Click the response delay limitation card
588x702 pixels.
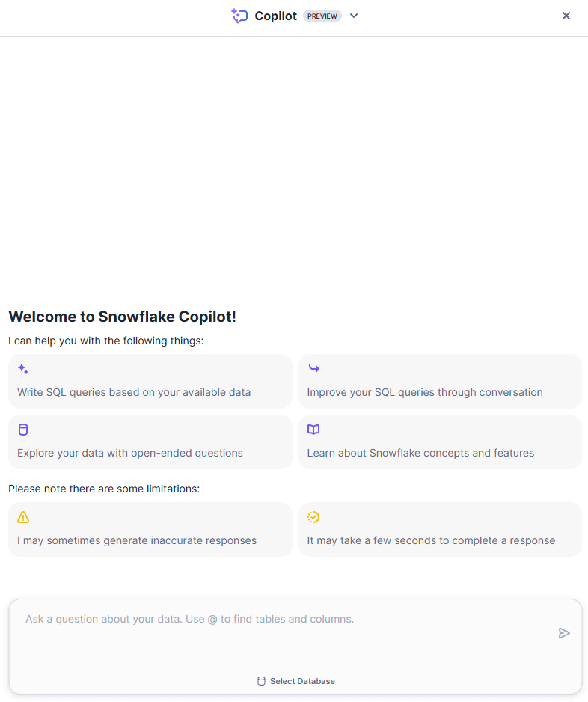tap(440, 529)
